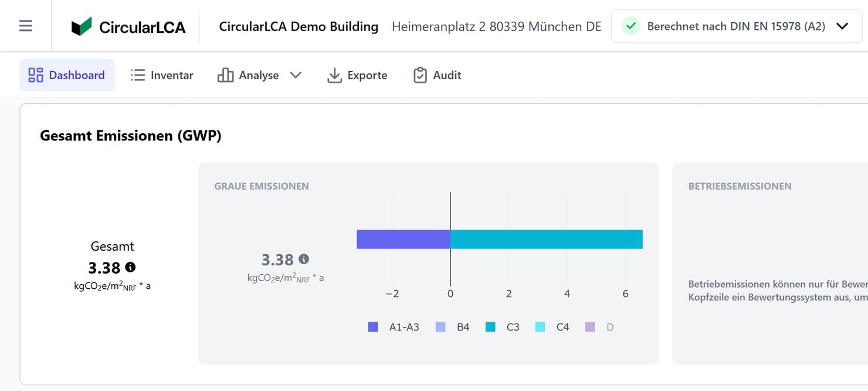868x391 pixels.
Task: Toggle the greyed-out D legend entry
Action: tap(599, 327)
